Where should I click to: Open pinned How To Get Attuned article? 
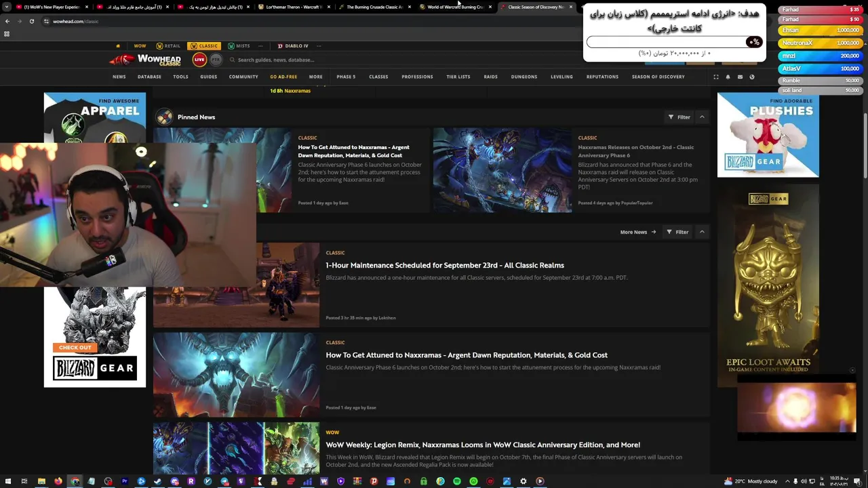coord(354,151)
